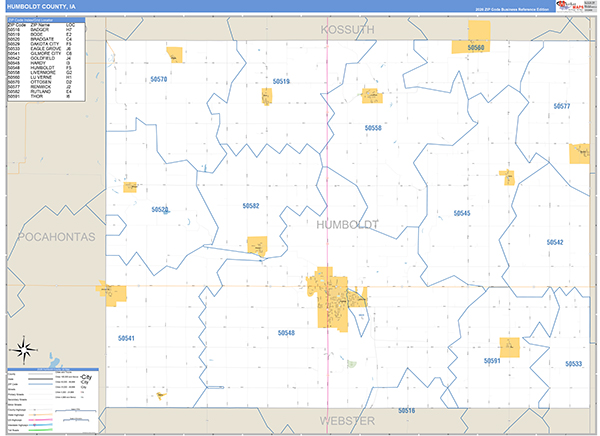
Task: Click the legend panel title bar
Action: (x=53, y=369)
